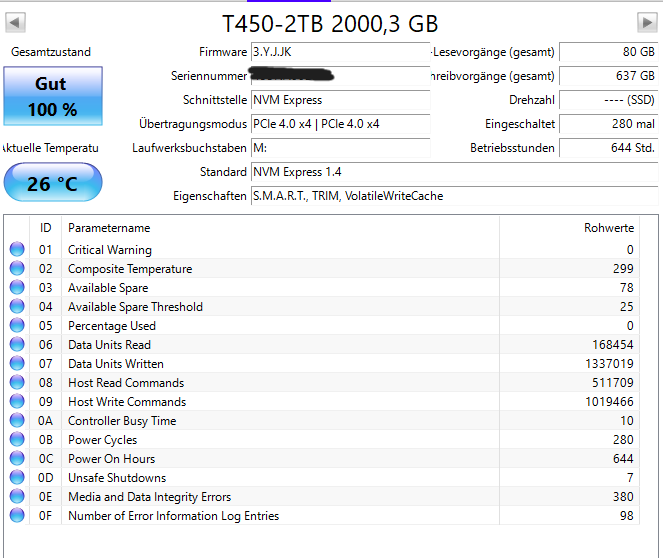Click the raw value 78
Image resolution: width=663 pixels, height=558 pixels.
pos(627,288)
